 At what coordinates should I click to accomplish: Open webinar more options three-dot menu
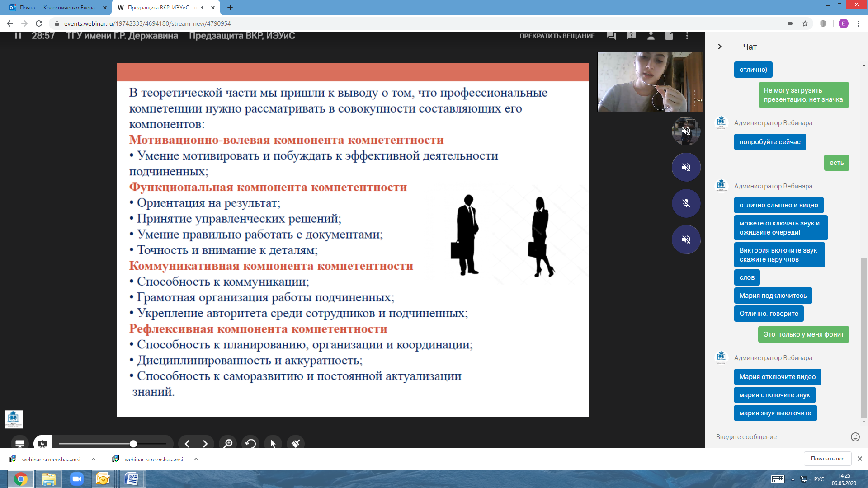(x=687, y=36)
